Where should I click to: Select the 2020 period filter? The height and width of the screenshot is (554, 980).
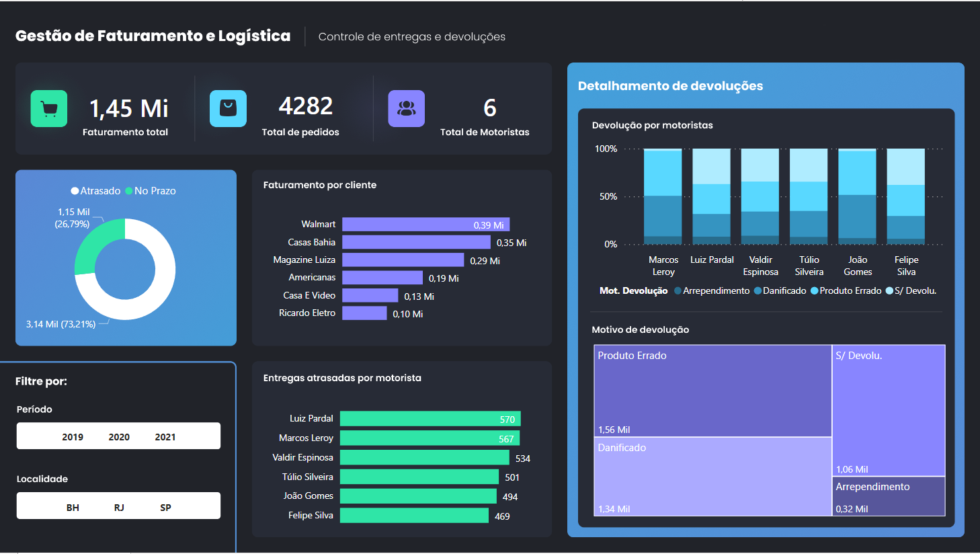coord(118,436)
